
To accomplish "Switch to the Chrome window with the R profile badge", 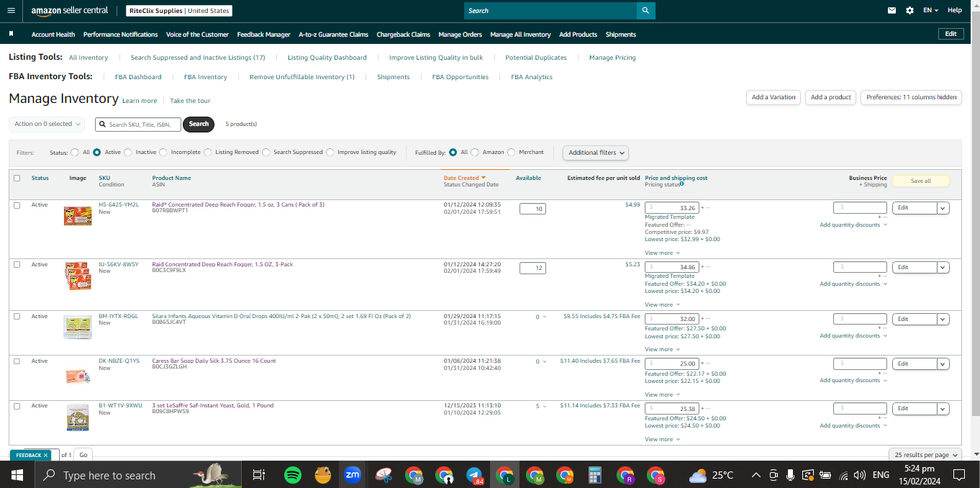I will (625, 475).
